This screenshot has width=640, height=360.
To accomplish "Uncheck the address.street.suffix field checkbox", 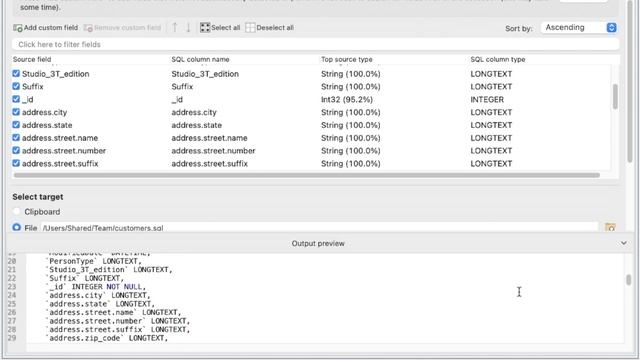I will [16, 163].
